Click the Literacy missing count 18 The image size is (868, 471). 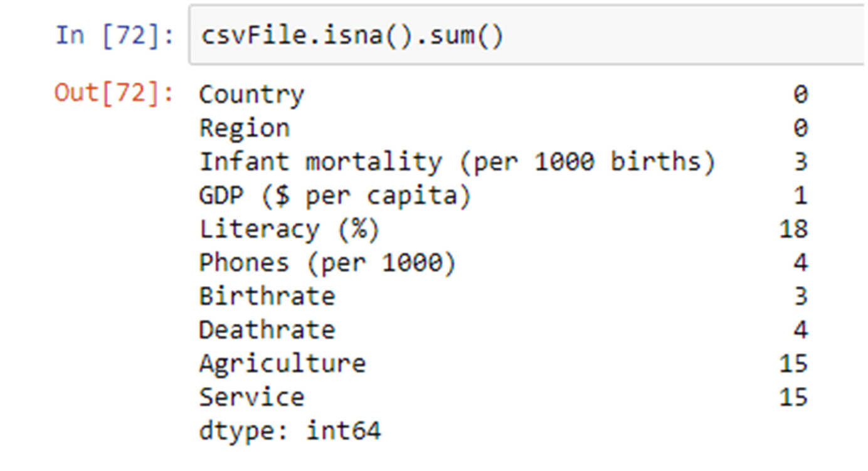click(x=793, y=230)
